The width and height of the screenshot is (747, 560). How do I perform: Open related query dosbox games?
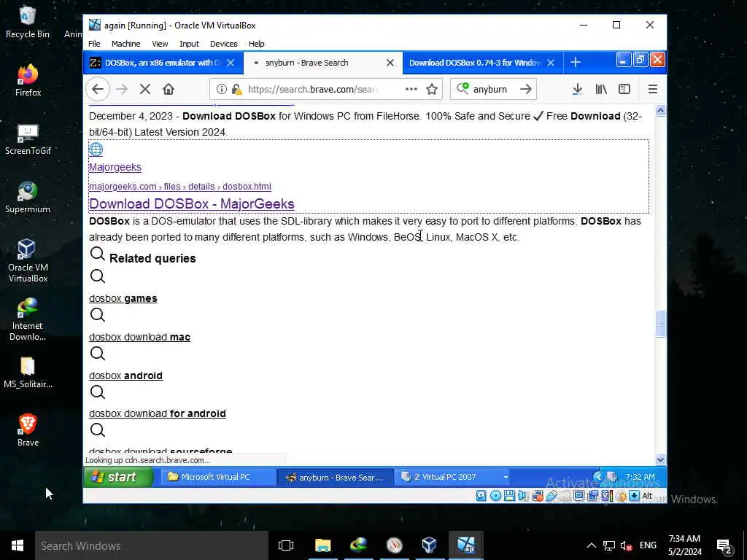(x=123, y=298)
